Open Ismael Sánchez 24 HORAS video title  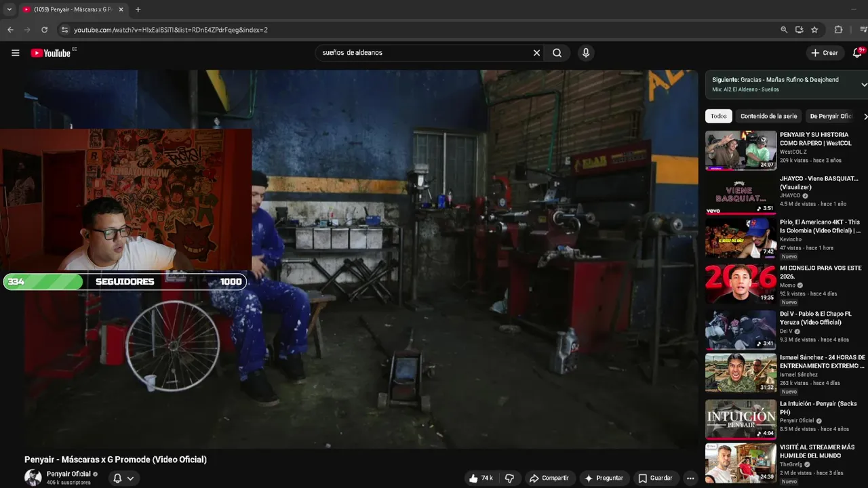click(x=823, y=361)
